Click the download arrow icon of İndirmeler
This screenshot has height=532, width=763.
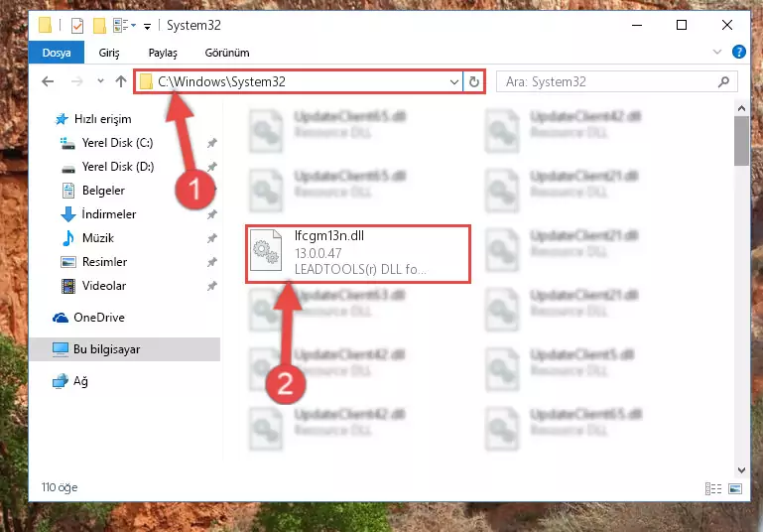(68, 214)
